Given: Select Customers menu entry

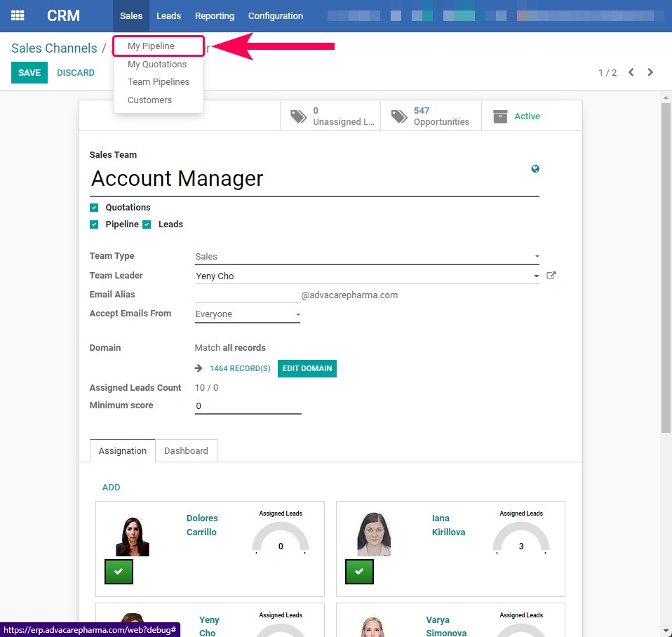Looking at the screenshot, I should (158, 100).
